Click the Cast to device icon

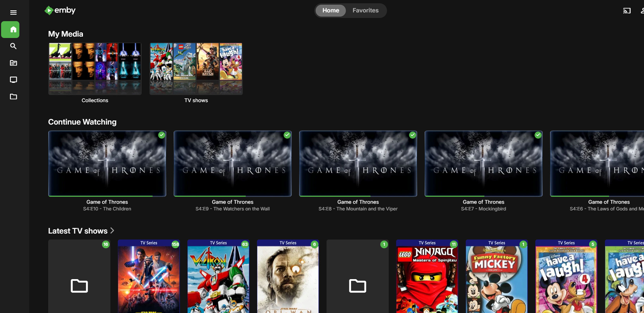[x=627, y=11]
